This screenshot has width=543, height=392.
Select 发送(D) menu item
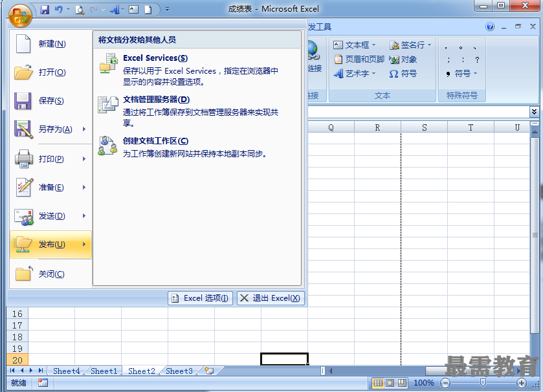pyautogui.click(x=51, y=216)
